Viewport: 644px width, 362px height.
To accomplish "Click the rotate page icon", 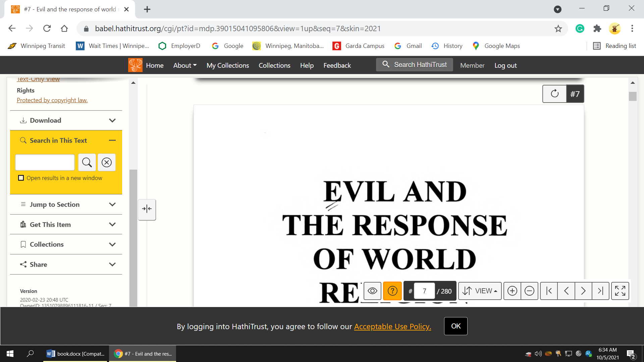I will pos(554,94).
